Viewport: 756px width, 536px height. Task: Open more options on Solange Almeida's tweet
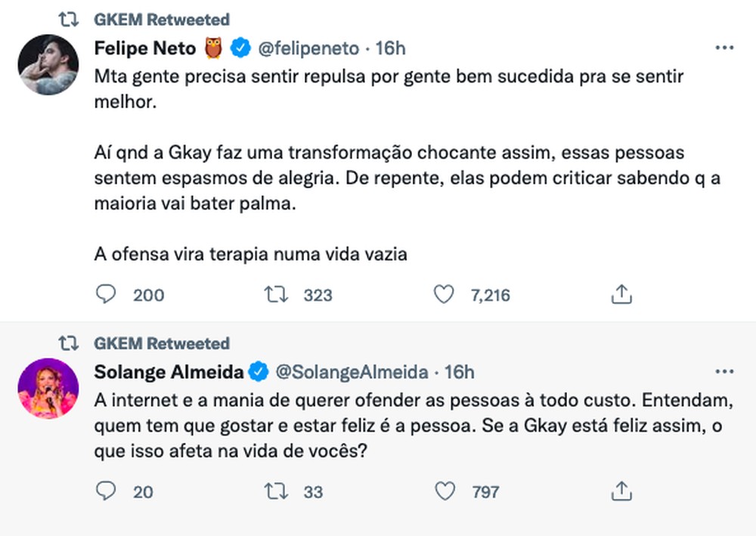tap(724, 372)
